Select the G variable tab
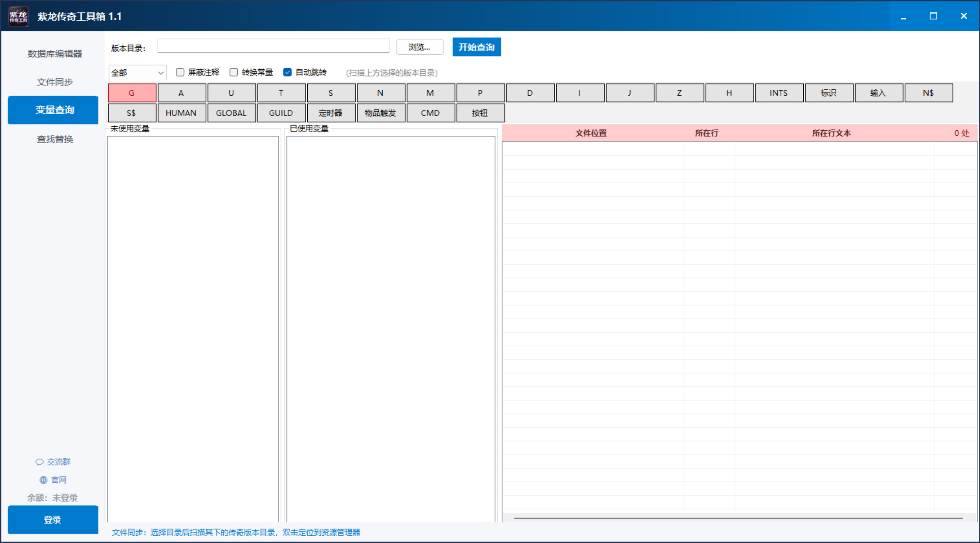The image size is (980, 543). point(132,93)
